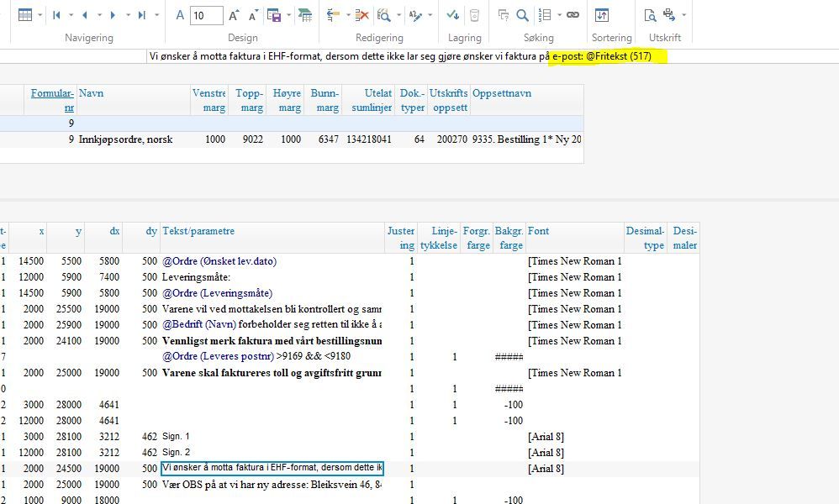Go to the first record
Image resolution: width=839 pixels, height=504 pixels.
56,15
